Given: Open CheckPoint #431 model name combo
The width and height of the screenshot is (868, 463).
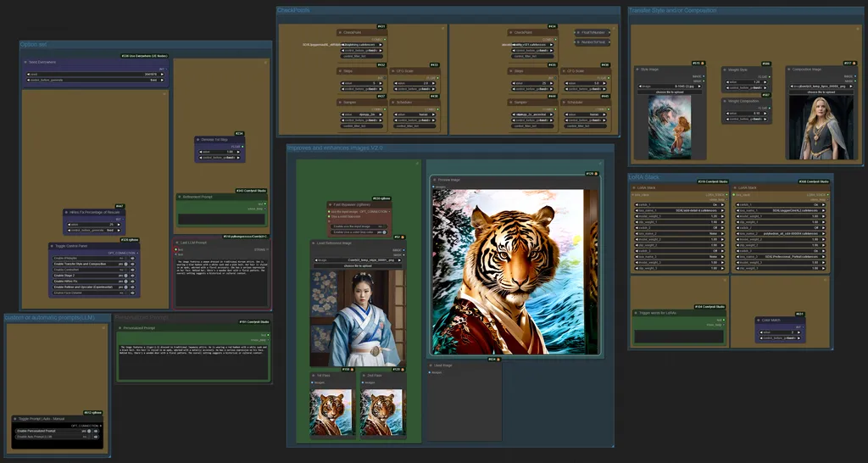Looking at the screenshot, I should 361,45.
